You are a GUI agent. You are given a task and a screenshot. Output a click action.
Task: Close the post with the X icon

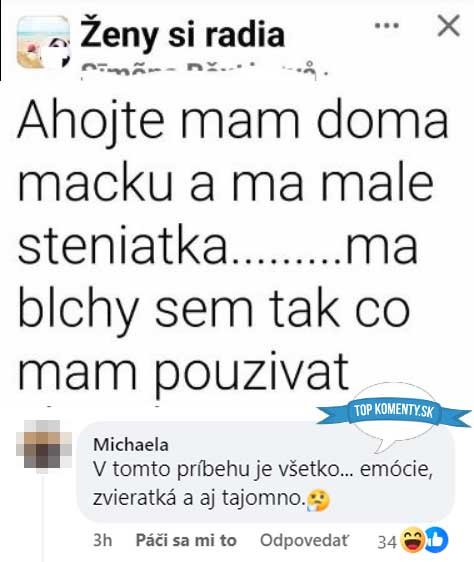(x=449, y=25)
